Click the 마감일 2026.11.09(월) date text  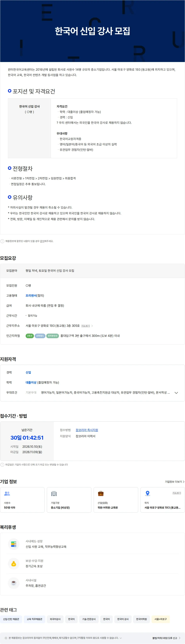(x=32, y=452)
